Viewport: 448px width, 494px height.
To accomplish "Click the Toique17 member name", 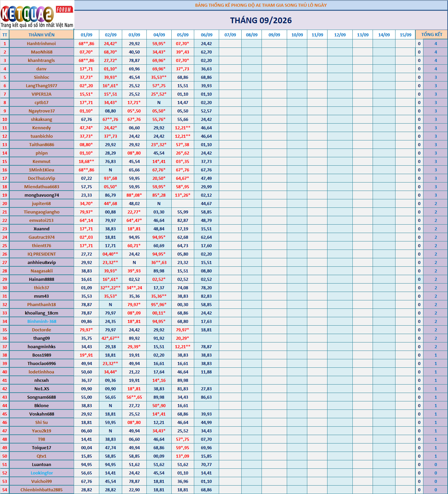I will click(x=41, y=448).
